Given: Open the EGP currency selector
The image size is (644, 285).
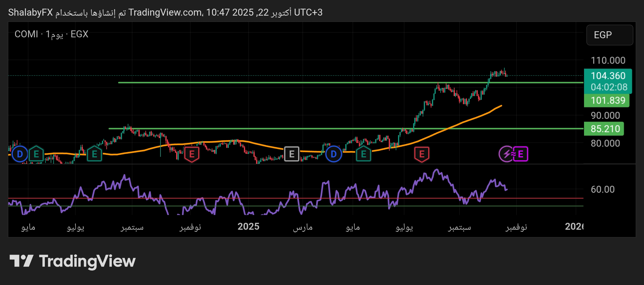Looking at the screenshot, I should coord(609,35).
